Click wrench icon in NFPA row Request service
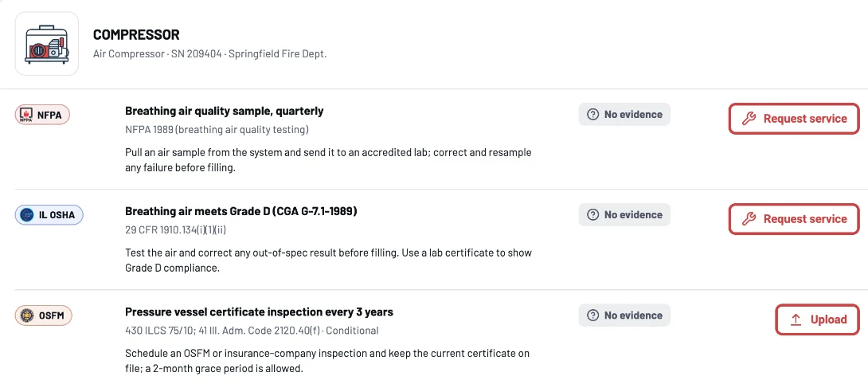This screenshot has width=868, height=388. (x=749, y=119)
